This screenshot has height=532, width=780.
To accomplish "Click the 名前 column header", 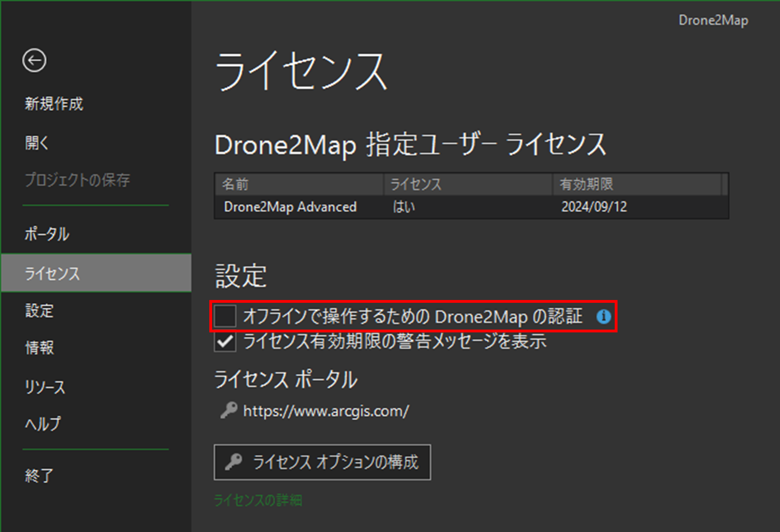I will (x=299, y=184).
